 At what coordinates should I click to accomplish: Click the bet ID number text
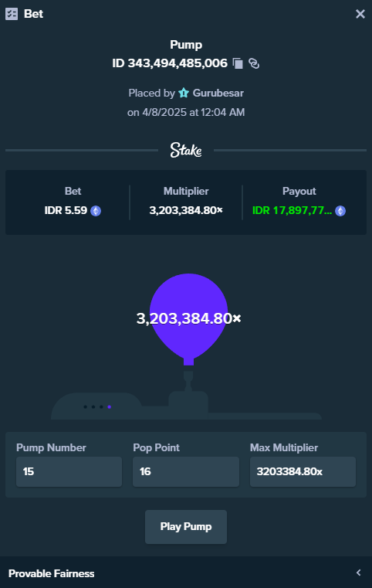[x=170, y=63]
